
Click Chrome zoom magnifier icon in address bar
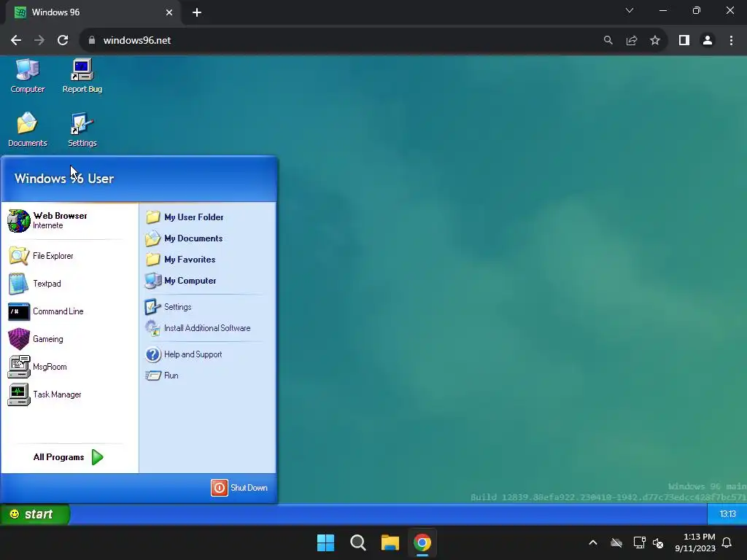click(608, 41)
